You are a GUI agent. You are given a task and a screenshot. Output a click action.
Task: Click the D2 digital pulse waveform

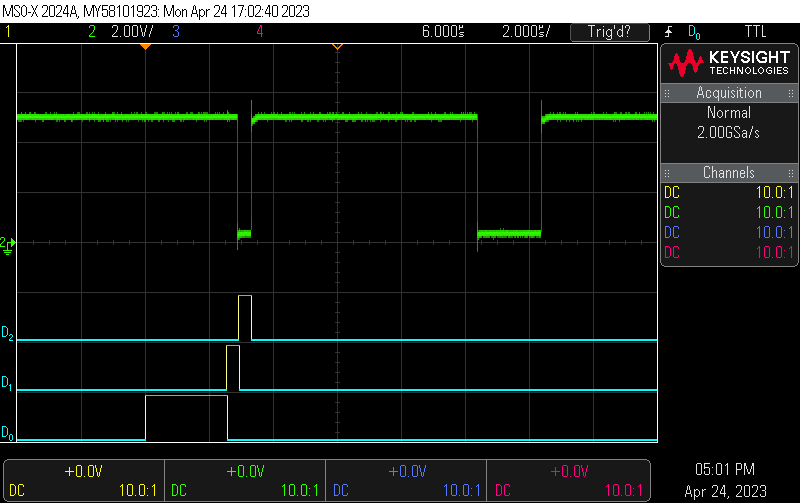(245, 317)
